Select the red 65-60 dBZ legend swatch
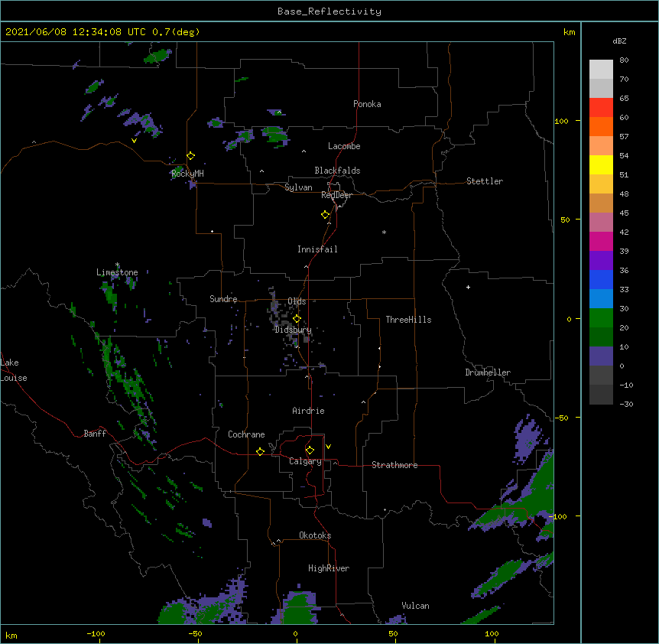The height and width of the screenshot is (644, 659). (x=601, y=107)
